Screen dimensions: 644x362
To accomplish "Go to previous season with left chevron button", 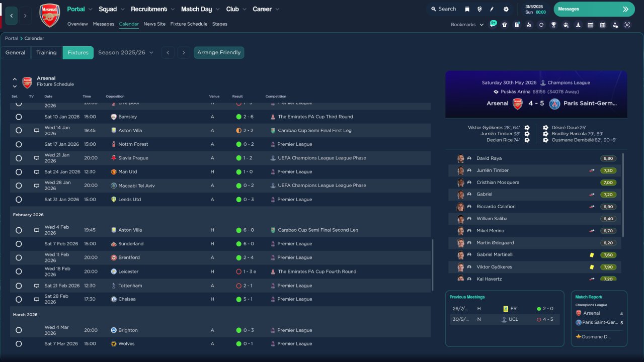I will [x=168, y=53].
